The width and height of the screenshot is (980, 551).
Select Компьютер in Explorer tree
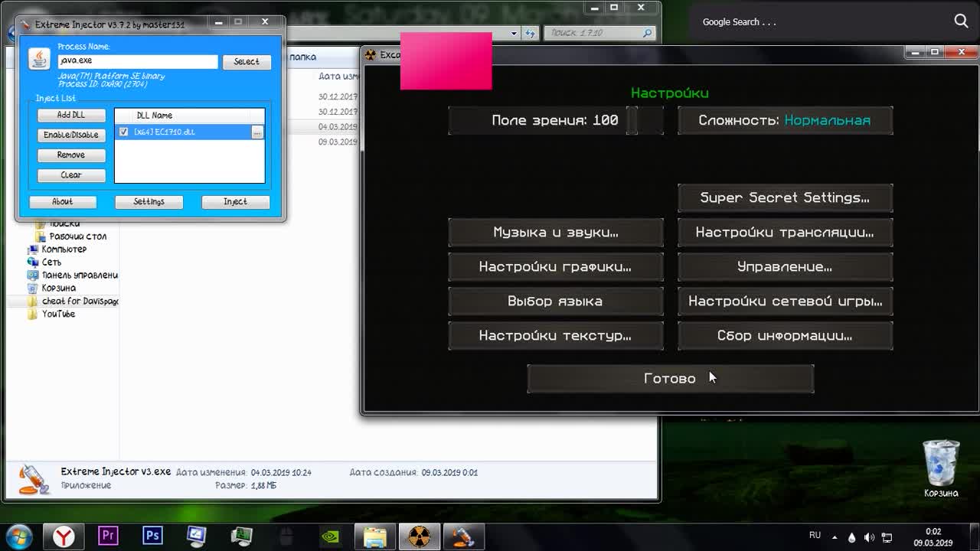[x=64, y=249]
